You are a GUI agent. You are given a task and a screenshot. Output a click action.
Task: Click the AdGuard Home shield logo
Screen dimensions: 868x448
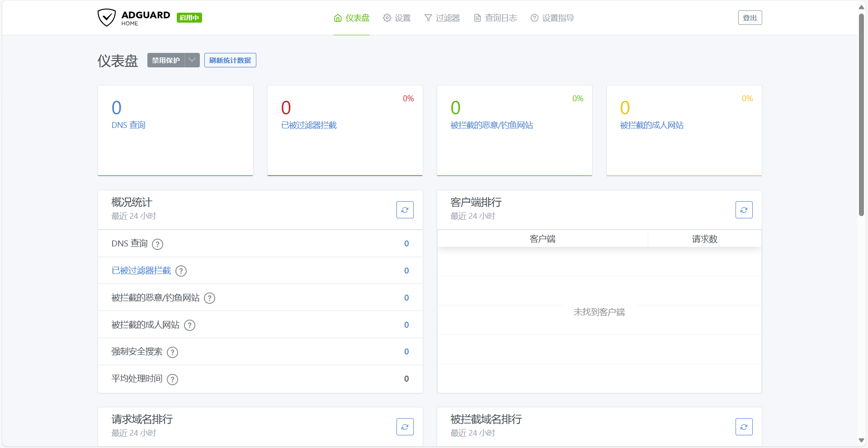point(107,18)
